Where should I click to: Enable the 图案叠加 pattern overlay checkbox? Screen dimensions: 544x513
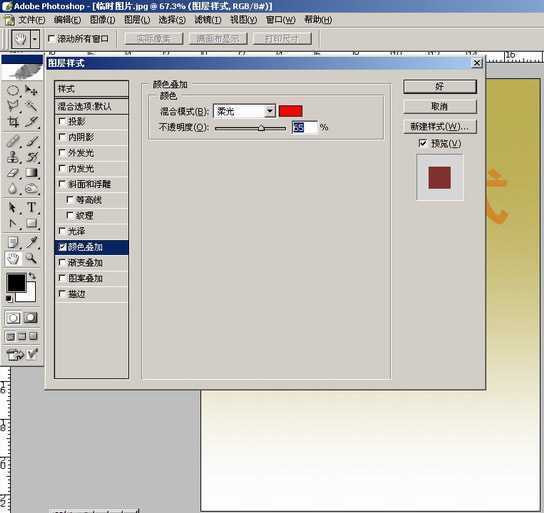tap(62, 278)
